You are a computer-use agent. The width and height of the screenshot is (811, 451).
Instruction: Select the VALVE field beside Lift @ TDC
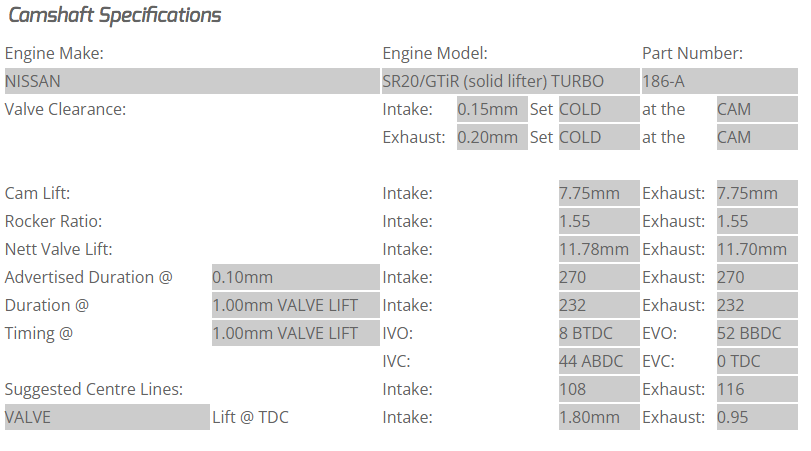coord(106,417)
